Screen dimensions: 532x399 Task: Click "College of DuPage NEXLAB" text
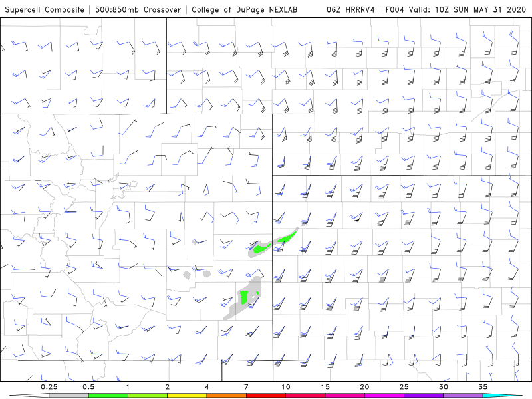click(244, 10)
